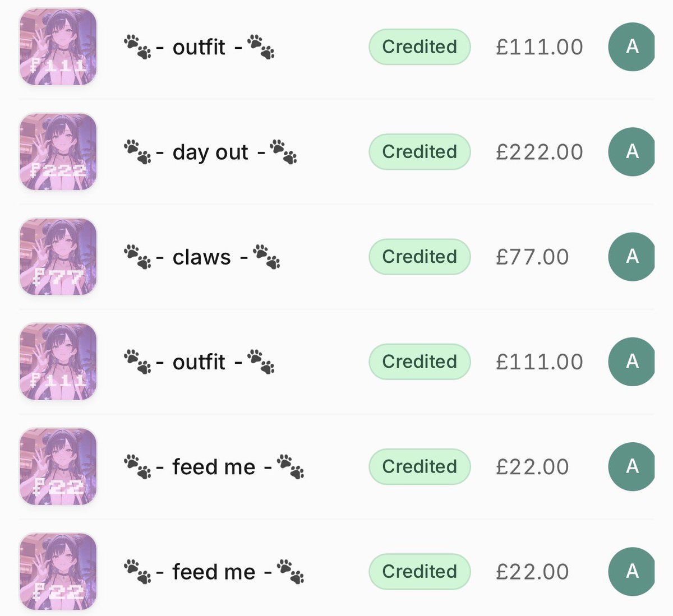Open the £222 day out thumbnail image

tap(58, 152)
